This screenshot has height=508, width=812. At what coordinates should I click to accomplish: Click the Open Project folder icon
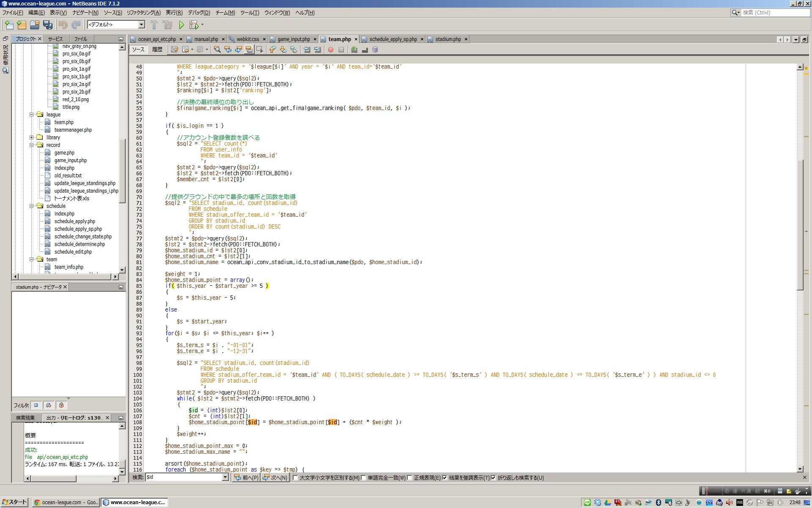[x=35, y=25]
